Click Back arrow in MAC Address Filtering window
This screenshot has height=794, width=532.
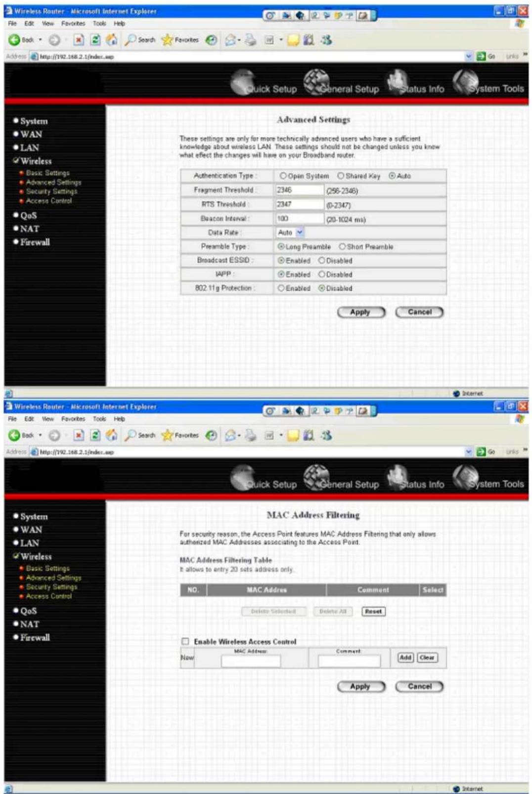(14, 436)
